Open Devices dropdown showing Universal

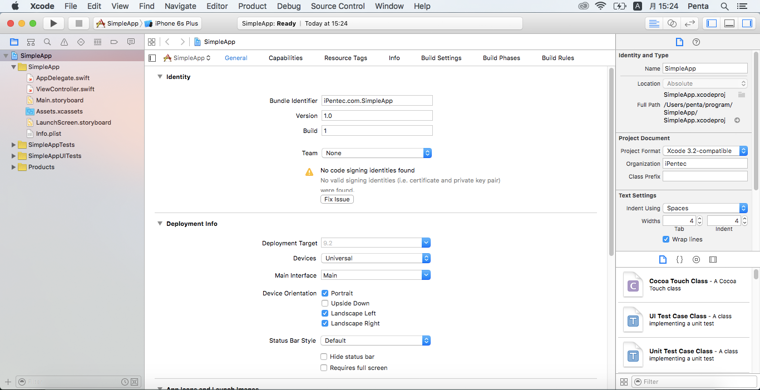pos(376,258)
